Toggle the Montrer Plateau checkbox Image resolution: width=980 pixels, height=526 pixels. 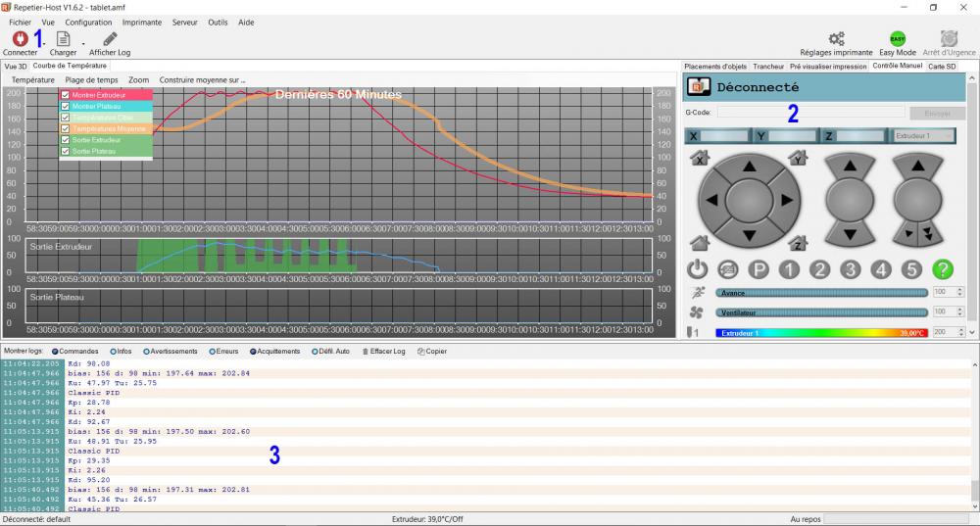coord(66,106)
